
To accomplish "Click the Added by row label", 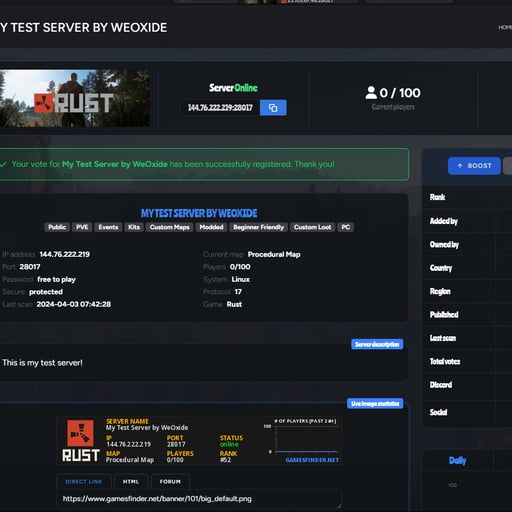I will 444,221.
